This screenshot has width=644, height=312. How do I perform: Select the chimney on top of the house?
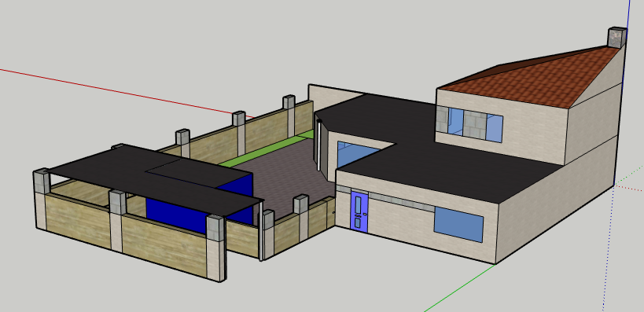click(617, 38)
